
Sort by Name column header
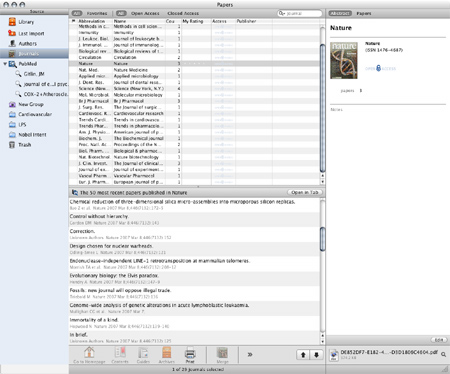coord(139,21)
